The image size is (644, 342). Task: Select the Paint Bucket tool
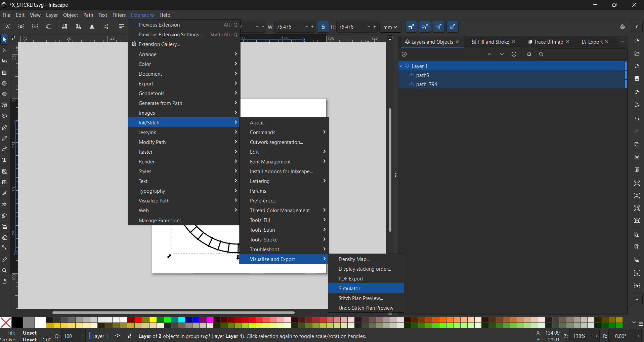[4, 204]
